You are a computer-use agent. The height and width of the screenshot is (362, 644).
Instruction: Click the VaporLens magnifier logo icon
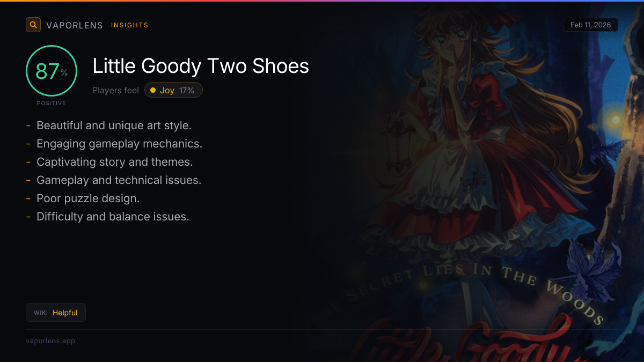[x=33, y=25]
